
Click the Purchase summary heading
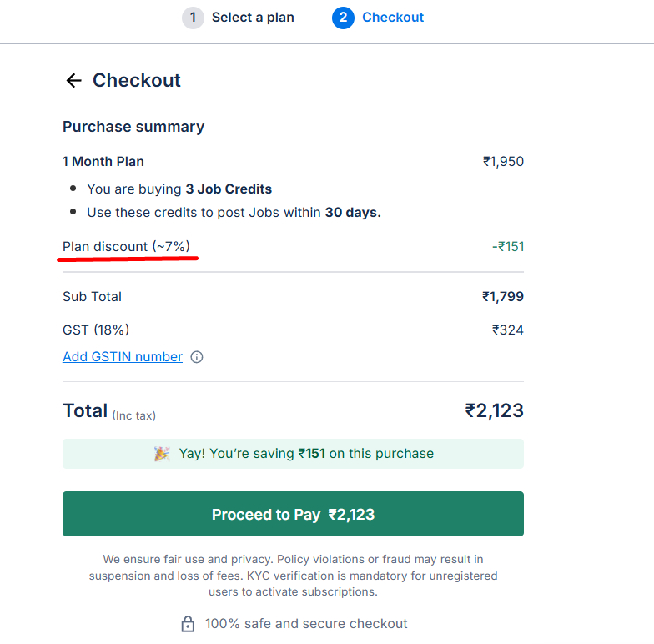point(133,127)
